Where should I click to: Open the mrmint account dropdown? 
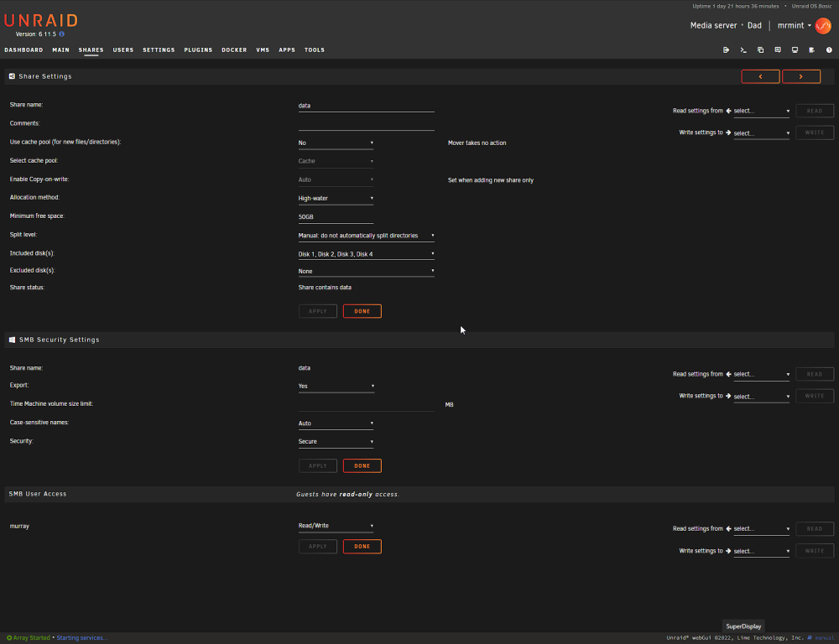tap(794, 25)
